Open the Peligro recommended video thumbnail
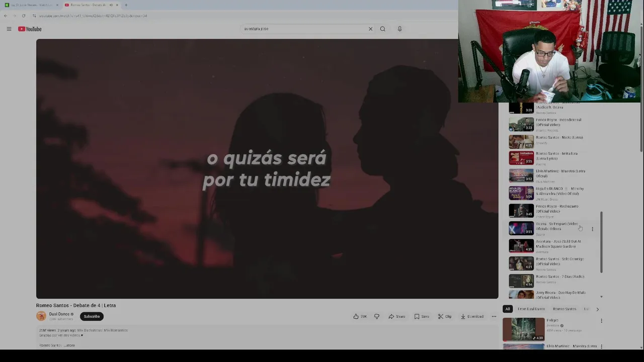 524,329
